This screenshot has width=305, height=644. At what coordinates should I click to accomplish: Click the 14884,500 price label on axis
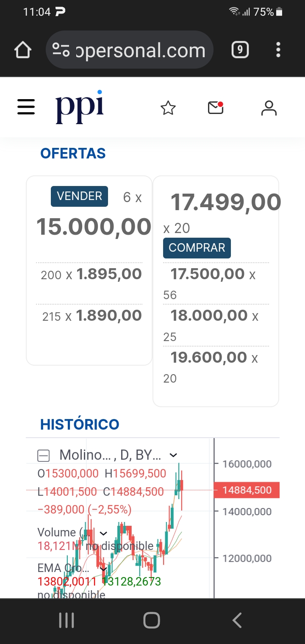[247, 490]
